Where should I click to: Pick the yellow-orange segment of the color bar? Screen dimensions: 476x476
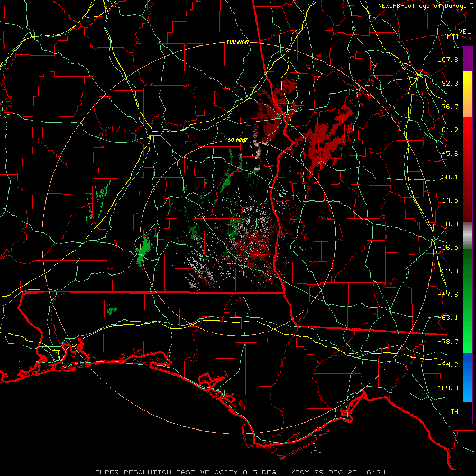[467, 94]
